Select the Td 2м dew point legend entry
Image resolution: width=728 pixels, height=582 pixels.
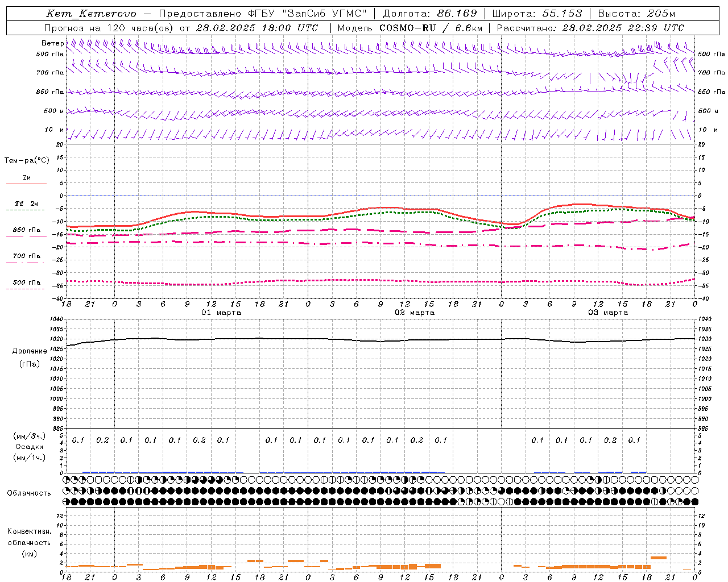[26, 203]
